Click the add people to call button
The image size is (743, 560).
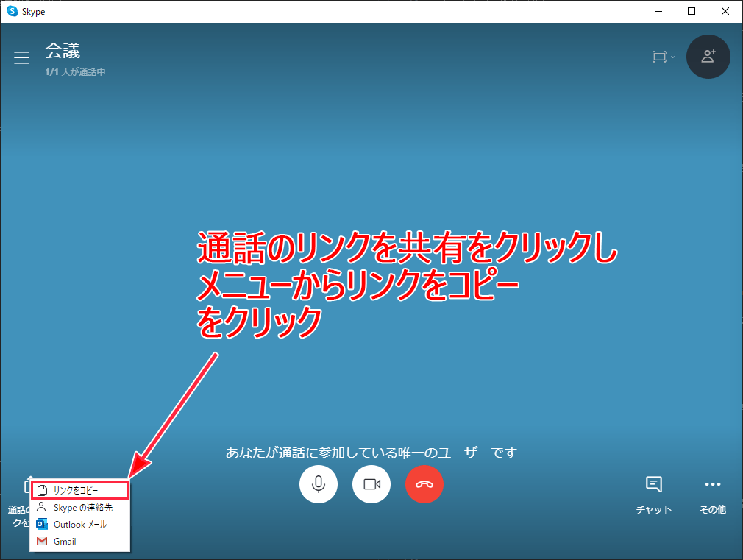tap(708, 56)
